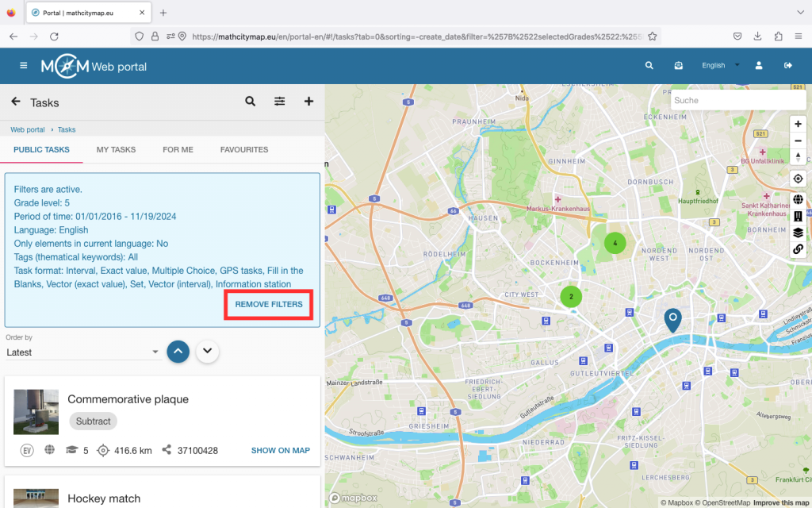
Task: Locate my position with the map crosshair button
Action: coord(798,179)
